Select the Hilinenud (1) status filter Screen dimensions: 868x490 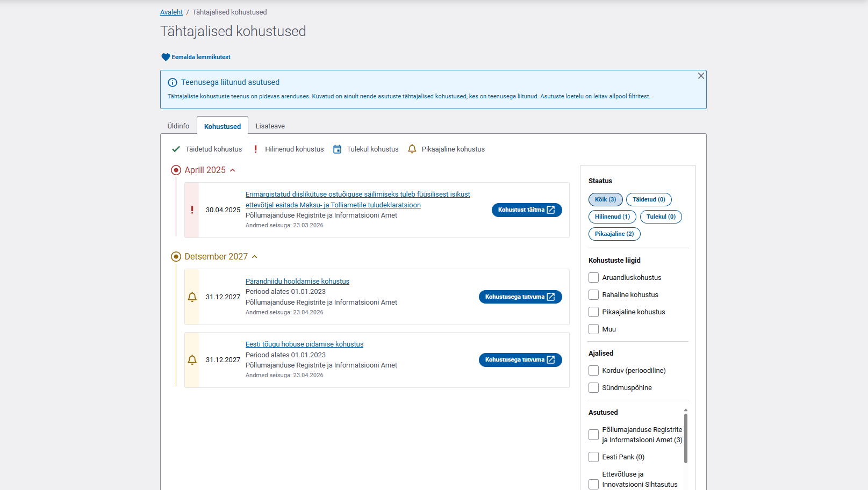[612, 217]
